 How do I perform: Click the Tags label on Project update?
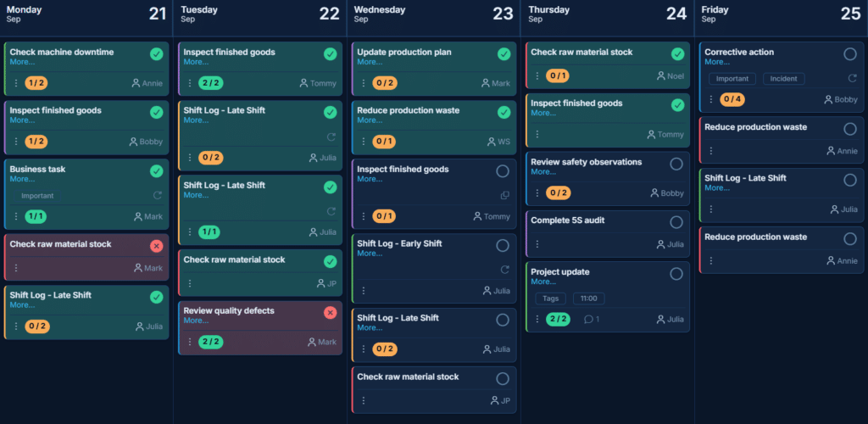click(551, 298)
